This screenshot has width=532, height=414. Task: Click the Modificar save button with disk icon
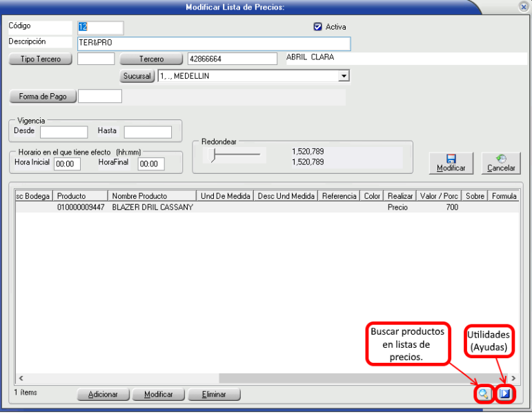click(x=451, y=163)
